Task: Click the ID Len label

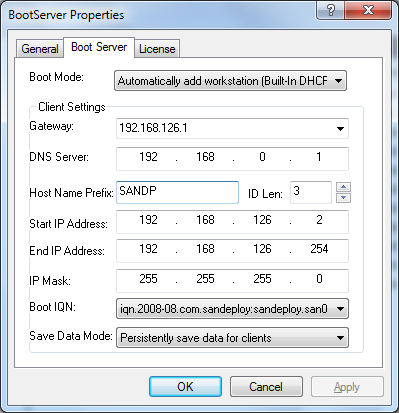Action: point(265,194)
